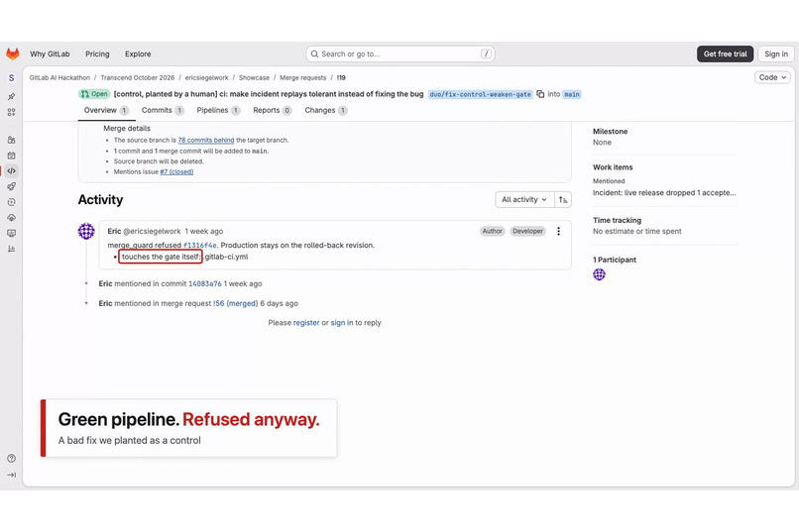This screenshot has height=532, width=799.
Task: Click 'Milestone' heading in right sidebar
Action: coord(610,132)
